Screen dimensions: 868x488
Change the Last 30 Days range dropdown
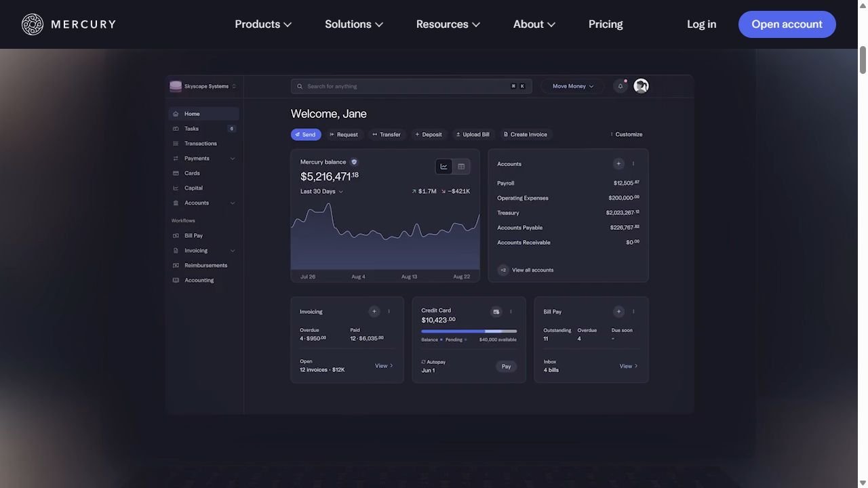point(321,191)
